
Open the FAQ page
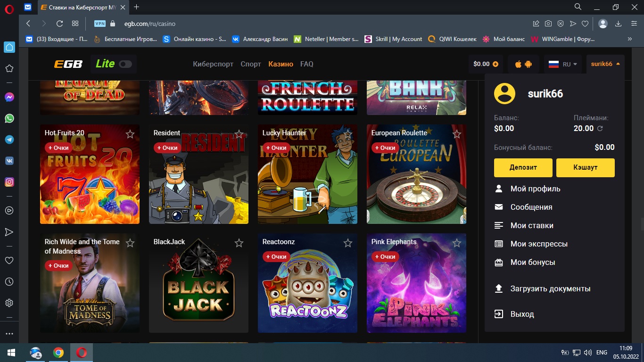307,64
